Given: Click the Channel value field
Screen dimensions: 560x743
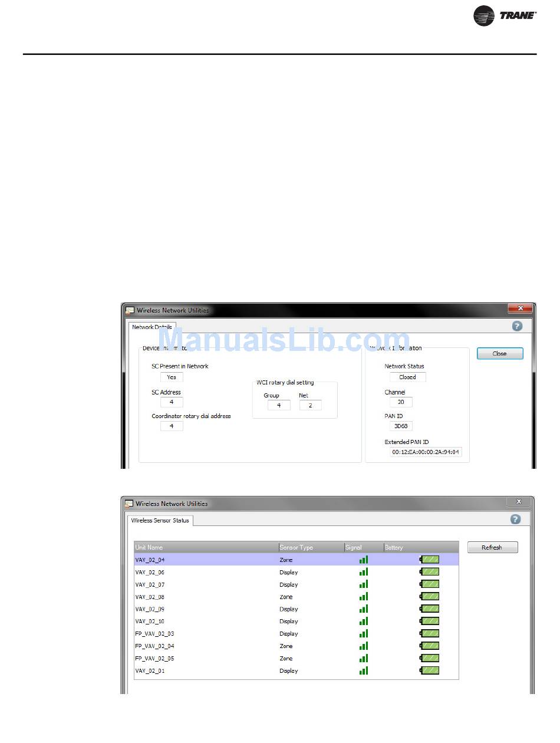Looking at the screenshot, I should 401,402.
